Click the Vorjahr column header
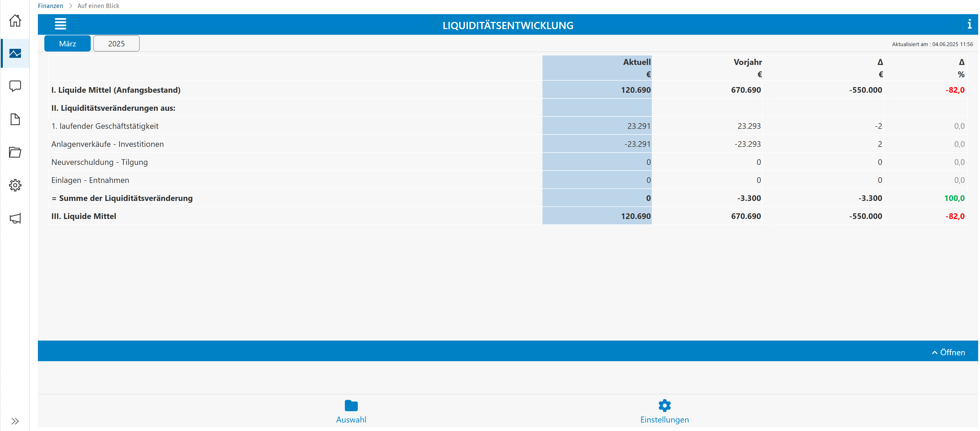 click(747, 62)
